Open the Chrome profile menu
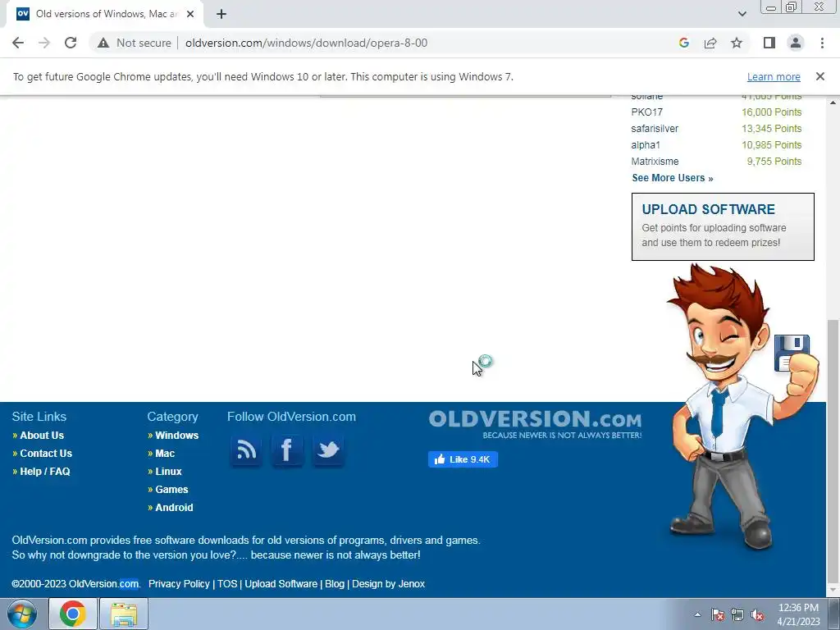Viewport: 840px width, 630px height. [796, 43]
